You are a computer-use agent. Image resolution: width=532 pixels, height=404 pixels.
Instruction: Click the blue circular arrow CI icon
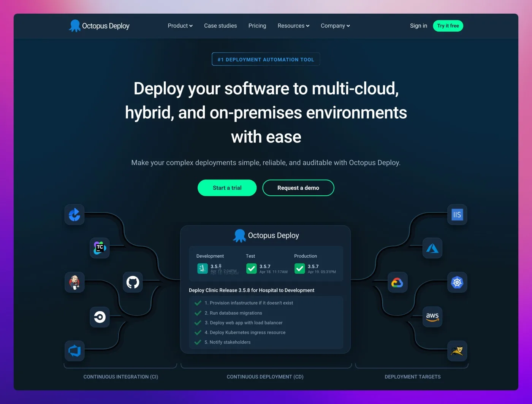(x=74, y=215)
